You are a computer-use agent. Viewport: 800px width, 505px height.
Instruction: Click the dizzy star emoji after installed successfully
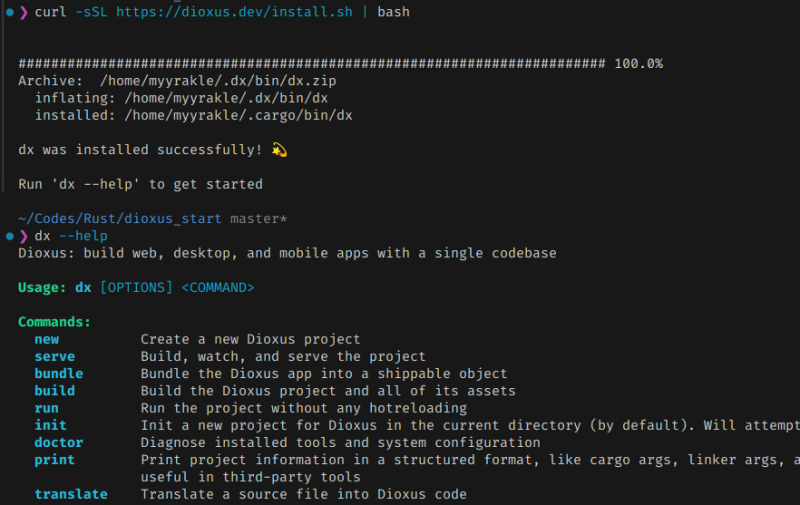tap(279, 150)
